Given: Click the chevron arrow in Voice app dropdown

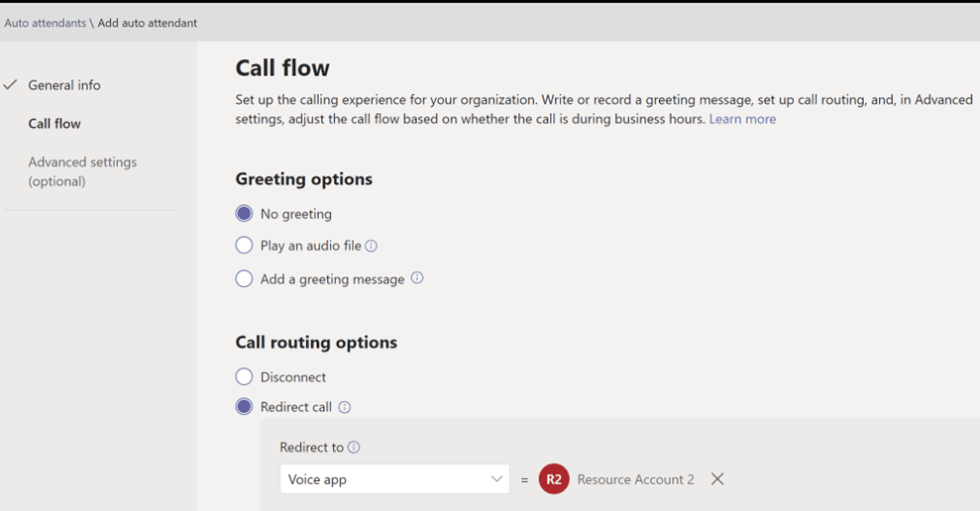Looking at the screenshot, I should point(496,479).
